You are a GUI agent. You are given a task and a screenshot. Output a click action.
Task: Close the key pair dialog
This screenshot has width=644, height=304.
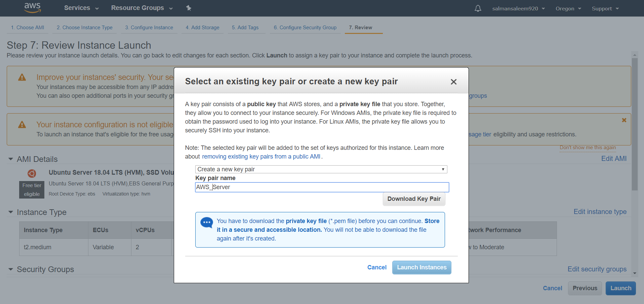coord(453,82)
